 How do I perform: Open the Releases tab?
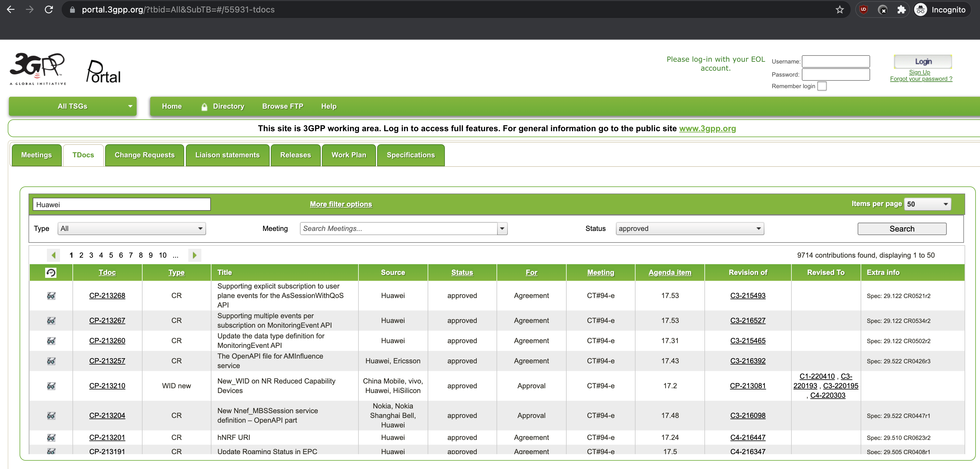(295, 155)
